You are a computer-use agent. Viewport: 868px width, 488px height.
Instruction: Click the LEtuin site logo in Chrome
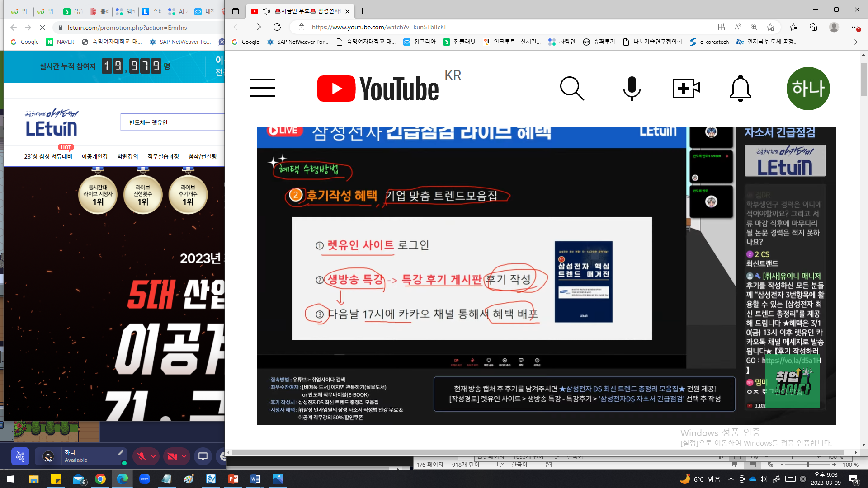click(52, 122)
